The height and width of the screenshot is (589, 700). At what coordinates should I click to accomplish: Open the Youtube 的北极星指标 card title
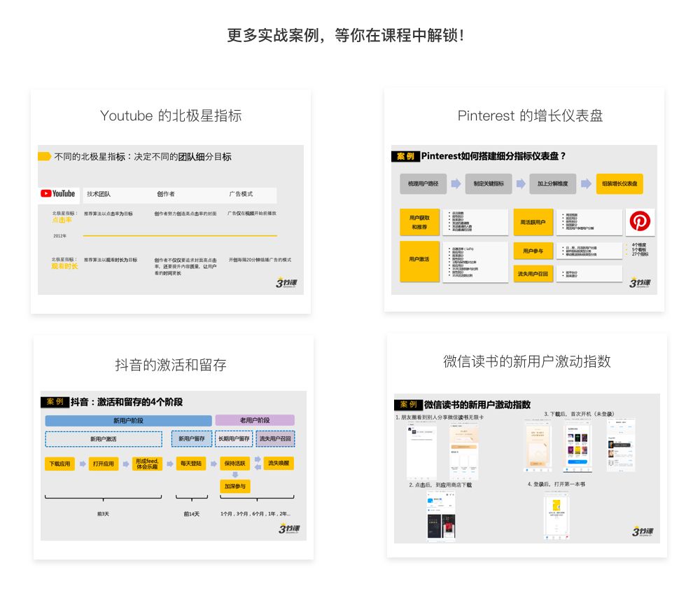(171, 116)
